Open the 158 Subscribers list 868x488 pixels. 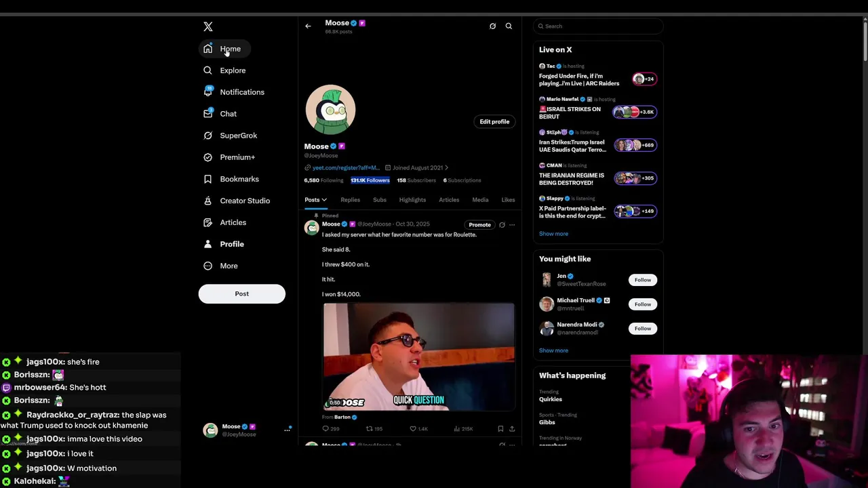coord(416,180)
